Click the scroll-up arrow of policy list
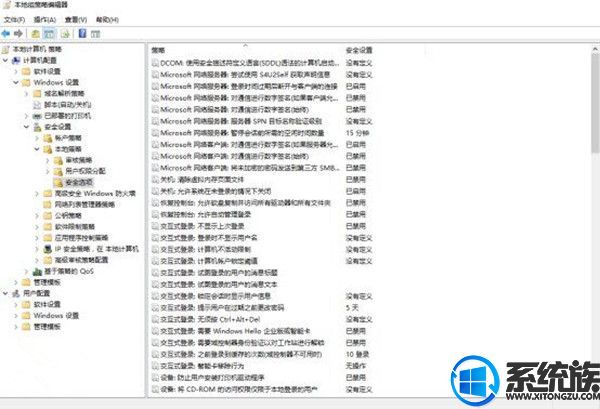 coord(595,49)
